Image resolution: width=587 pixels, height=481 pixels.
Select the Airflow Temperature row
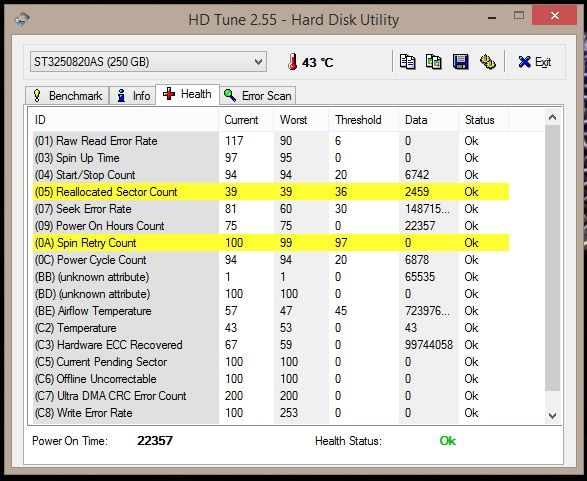[x=271, y=311]
